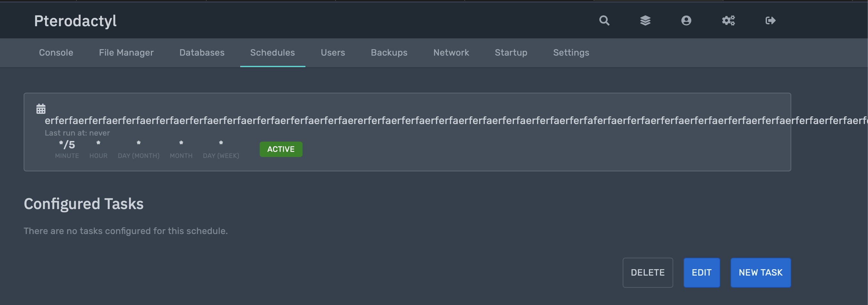Open admin settings cogs icon

pos(728,20)
